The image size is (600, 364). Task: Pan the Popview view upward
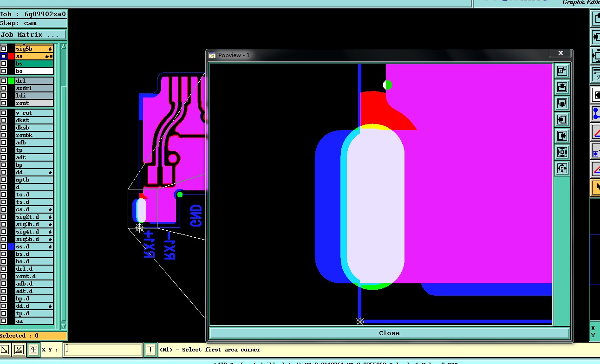point(562,87)
